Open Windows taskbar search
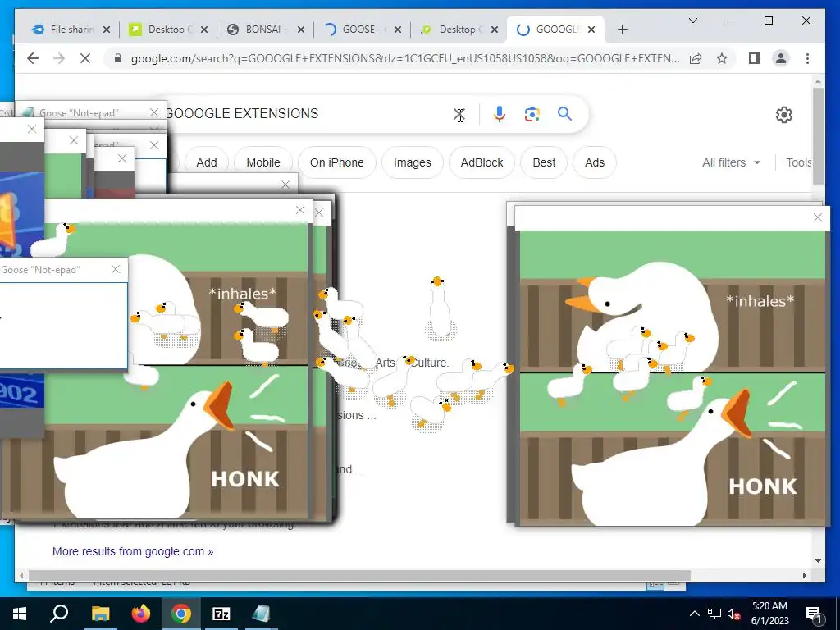 [59, 614]
